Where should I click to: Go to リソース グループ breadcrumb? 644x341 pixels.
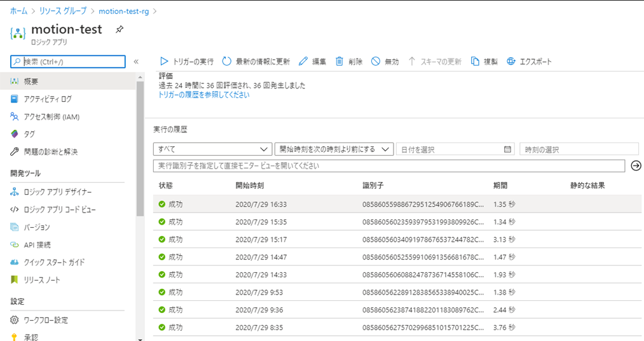pyautogui.click(x=63, y=11)
